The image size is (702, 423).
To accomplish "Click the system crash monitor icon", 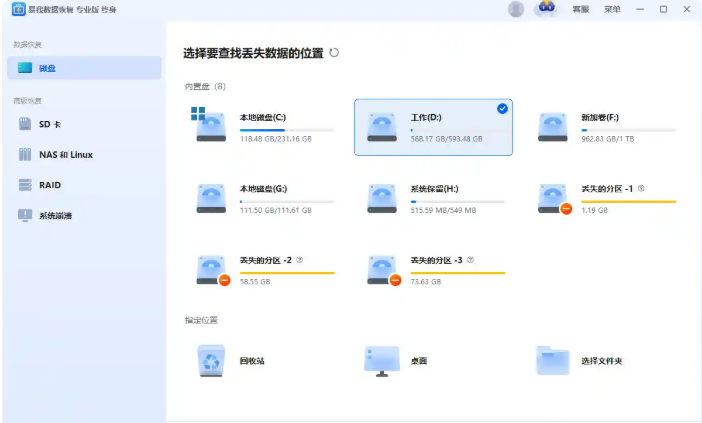I will click(25, 215).
